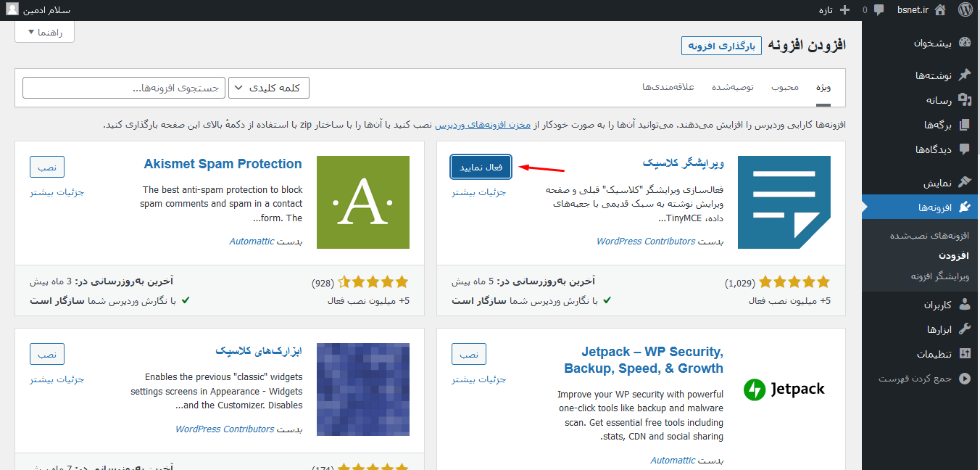The height and width of the screenshot is (470, 980).
Task: Click in the جستجوی افزونه‌ها search field
Action: coord(124,88)
